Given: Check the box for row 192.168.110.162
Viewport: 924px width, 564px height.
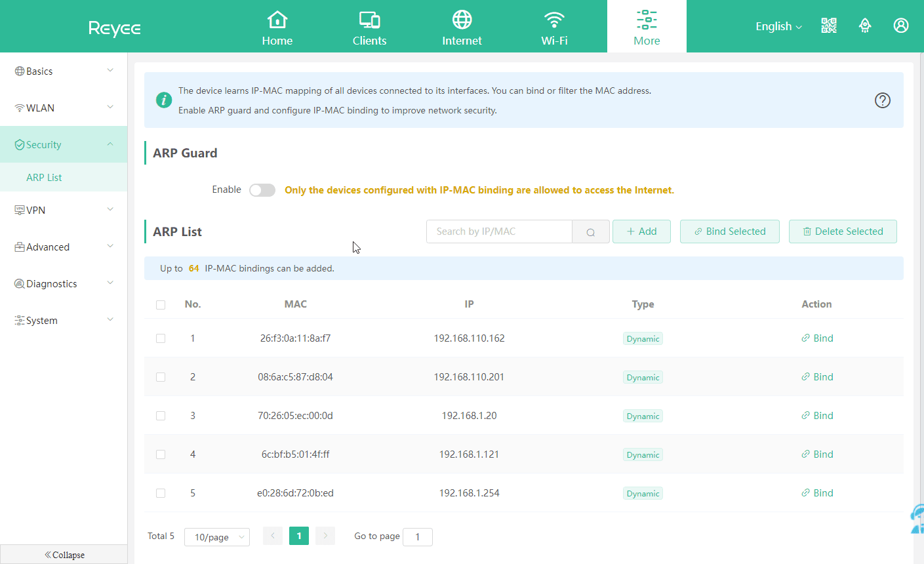Looking at the screenshot, I should coord(161,338).
